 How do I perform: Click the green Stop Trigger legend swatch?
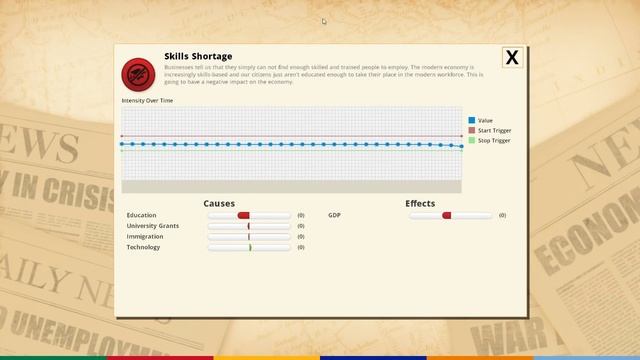(472, 140)
